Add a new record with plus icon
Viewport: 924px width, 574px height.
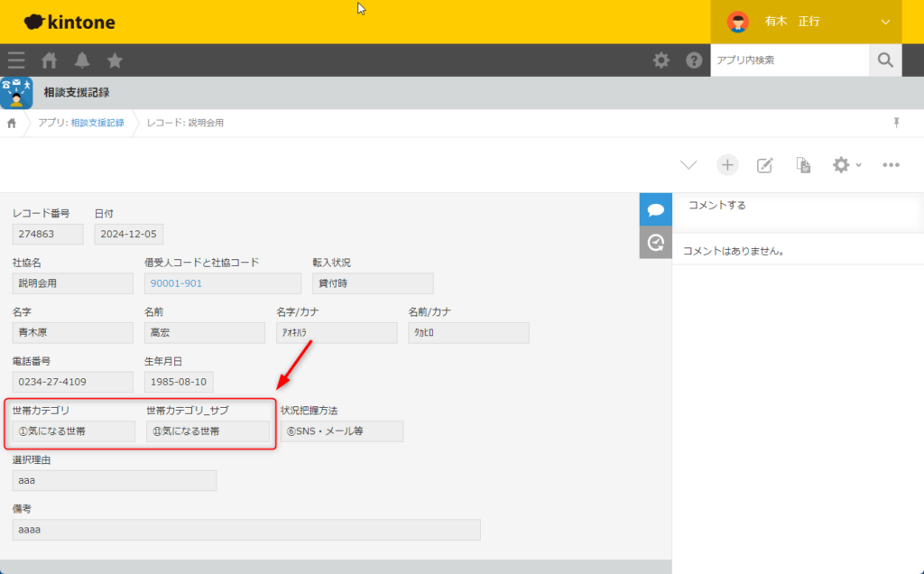point(727,164)
